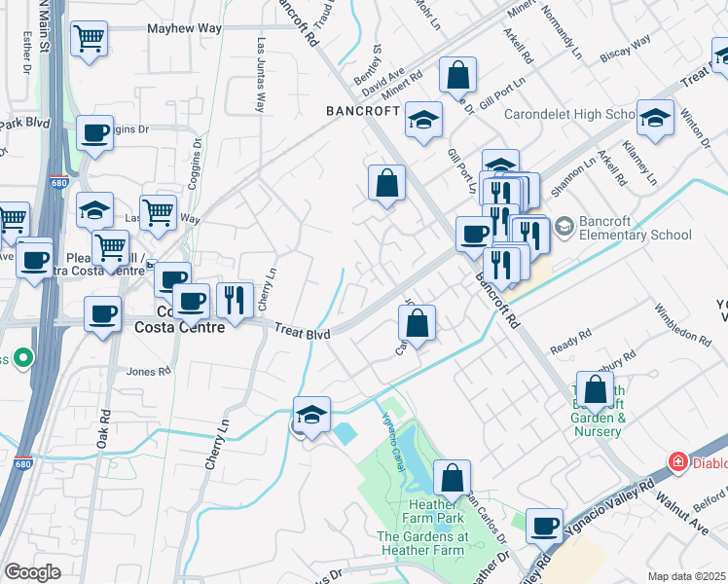This screenshot has width=728, height=584.
Task: Select the red hospital marker labeled Diablo
Action: 677,462
